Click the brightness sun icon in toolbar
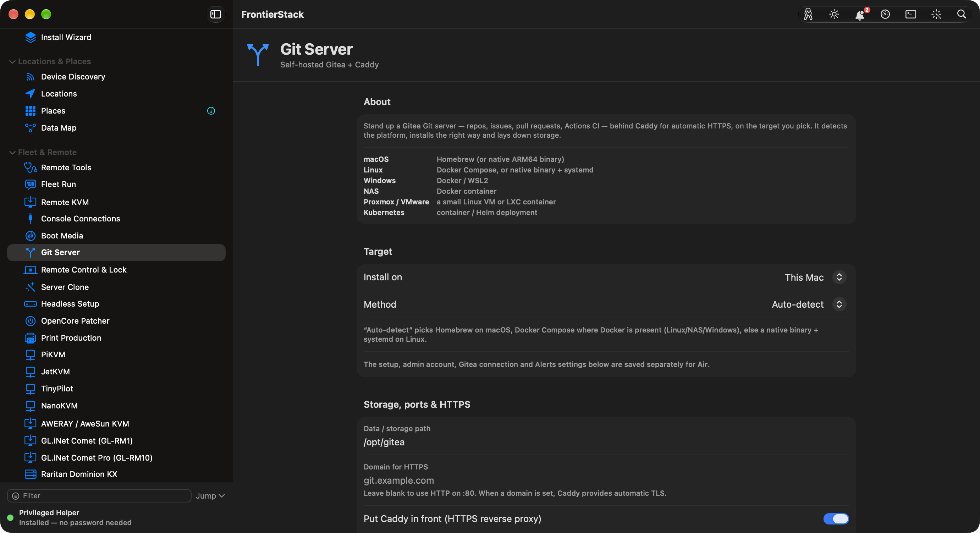The height and width of the screenshot is (533, 980). [x=834, y=15]
